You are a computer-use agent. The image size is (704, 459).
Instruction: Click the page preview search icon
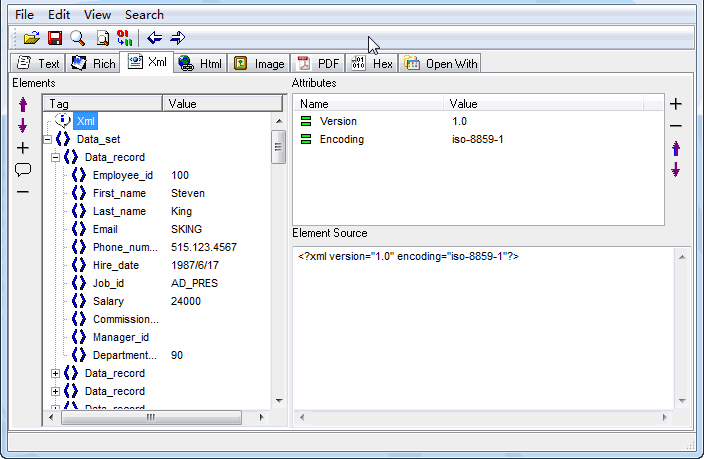(103, 38)
